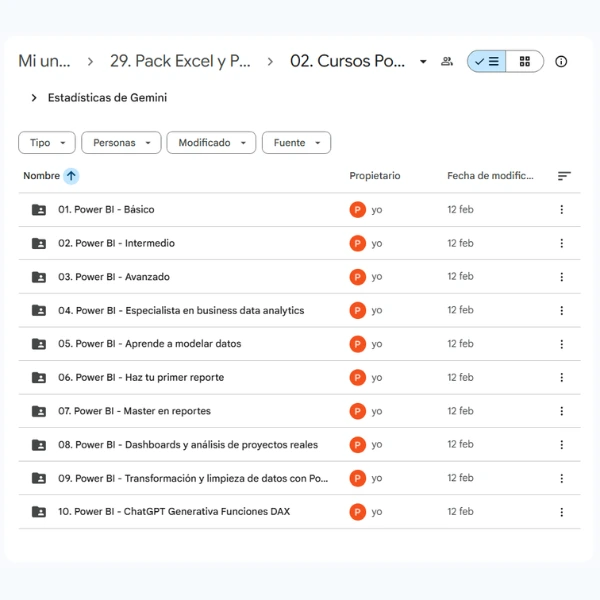
Task: Go to 29. Pack Excel y P... breadcrumb
Action: (180, 61)
